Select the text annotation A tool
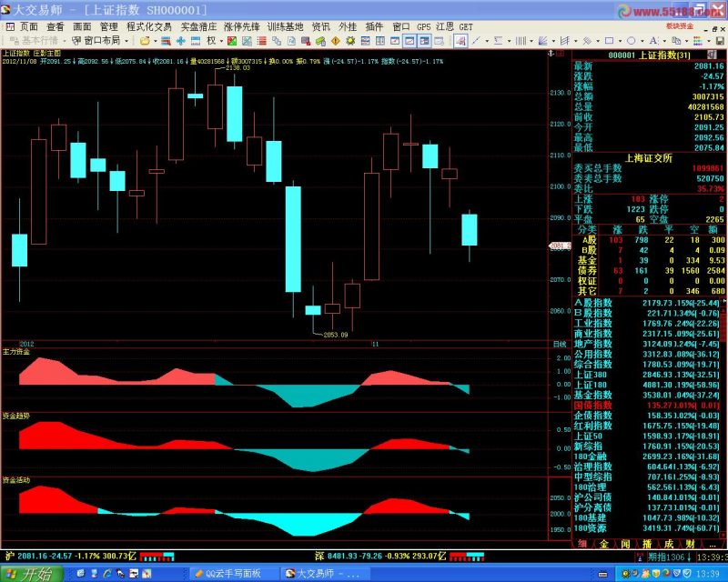The height and width of the screenshot is (582, 728). point(653,41)
